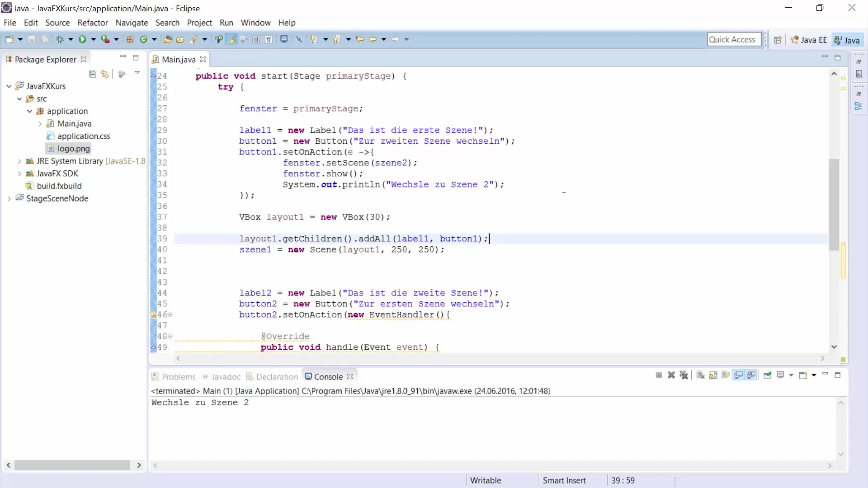
Task: Collapse All in Package Explorer
Action: 93,74
